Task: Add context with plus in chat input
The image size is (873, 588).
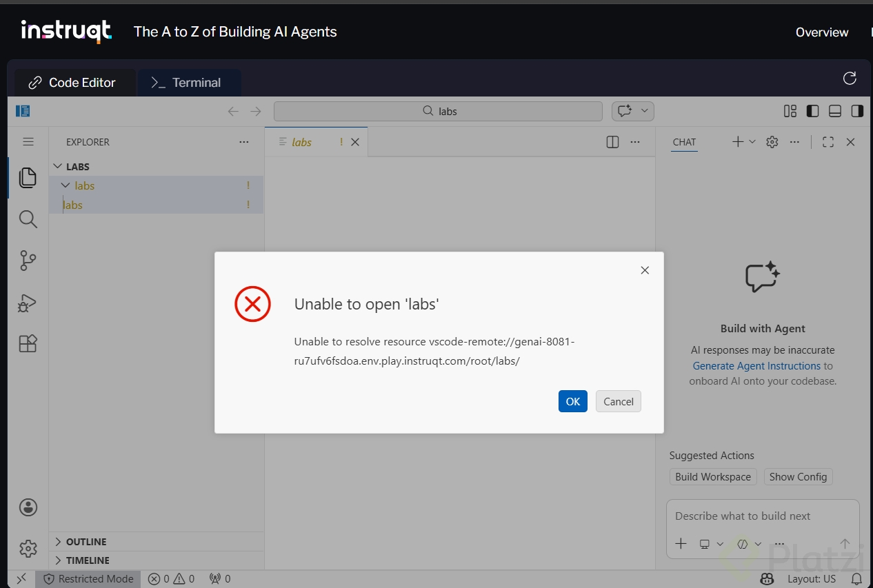Action: [681, 544]
